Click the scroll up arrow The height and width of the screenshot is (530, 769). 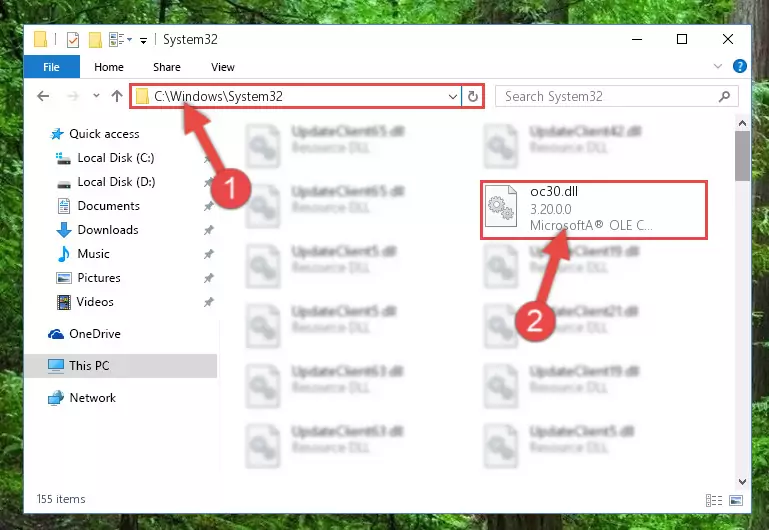click(x=743, y=123)
